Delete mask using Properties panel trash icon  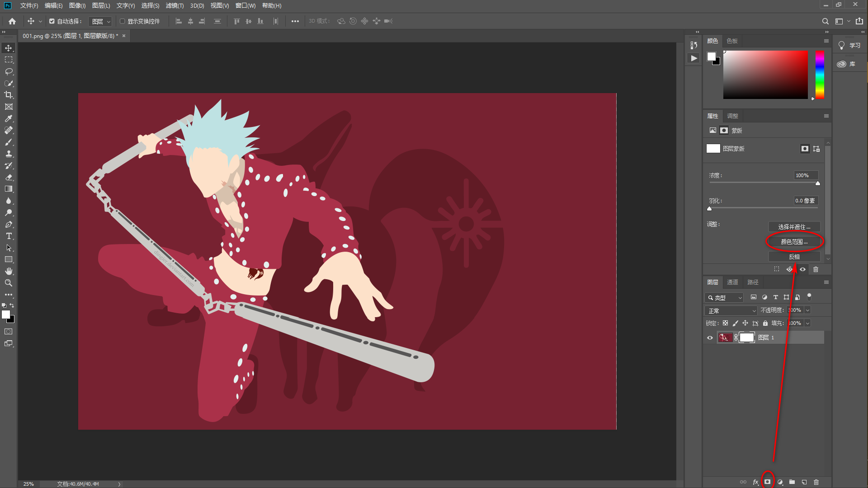(816, 269)
